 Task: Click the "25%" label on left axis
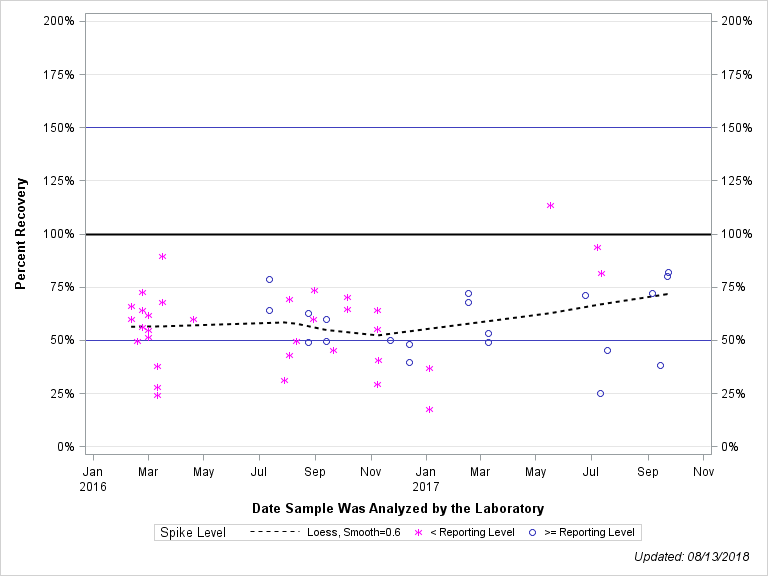click(x=62, y=394)
